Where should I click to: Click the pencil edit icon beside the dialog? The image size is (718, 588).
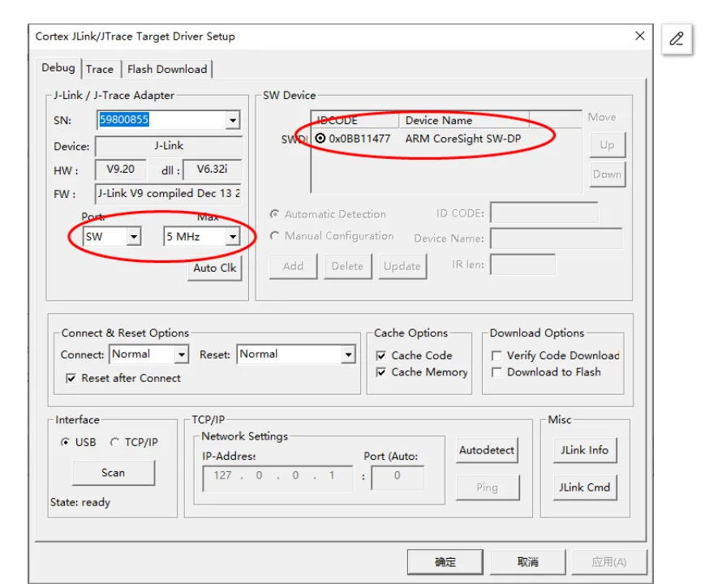point(677,39)
